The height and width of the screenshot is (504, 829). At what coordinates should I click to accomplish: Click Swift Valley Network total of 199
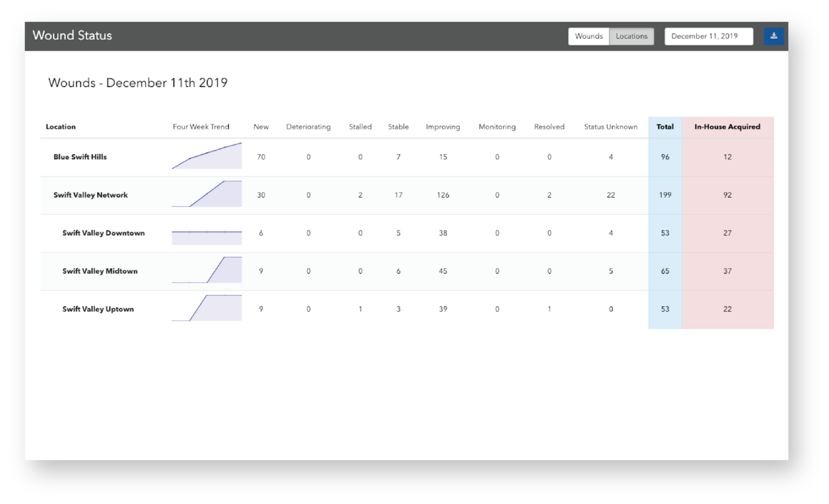[x=665, y=195]
